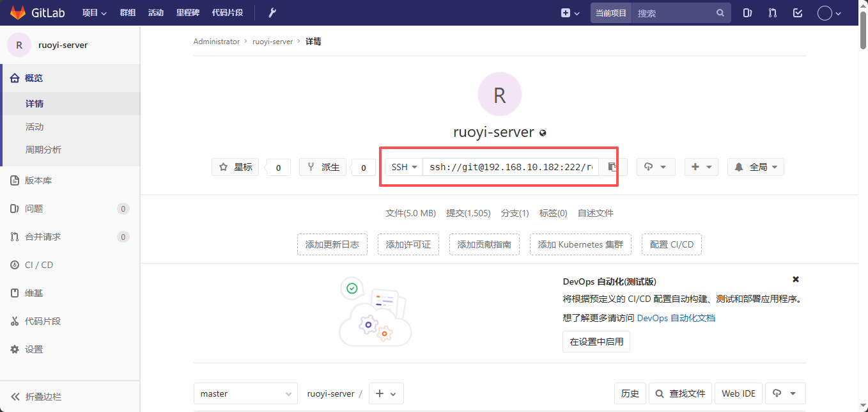Open the SSH protocol dropdown
This screenshot has width=868, height=412.
coord(404,167)
